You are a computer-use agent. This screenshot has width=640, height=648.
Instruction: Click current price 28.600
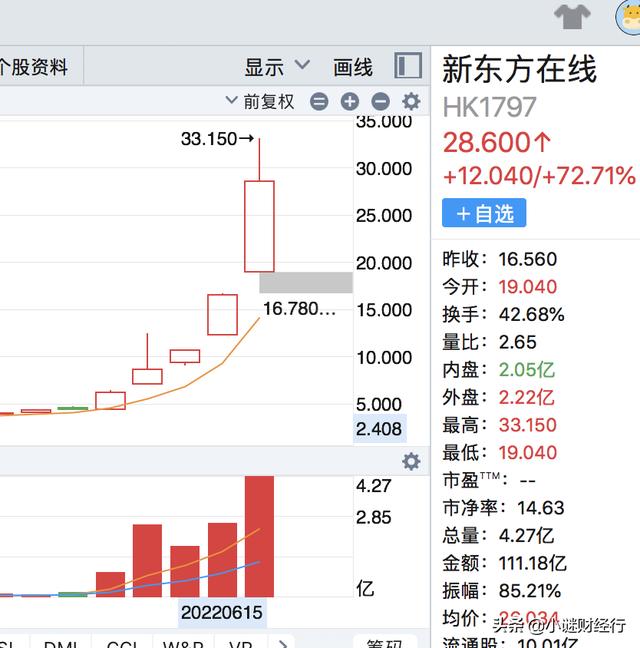click(x=497, y=143)
